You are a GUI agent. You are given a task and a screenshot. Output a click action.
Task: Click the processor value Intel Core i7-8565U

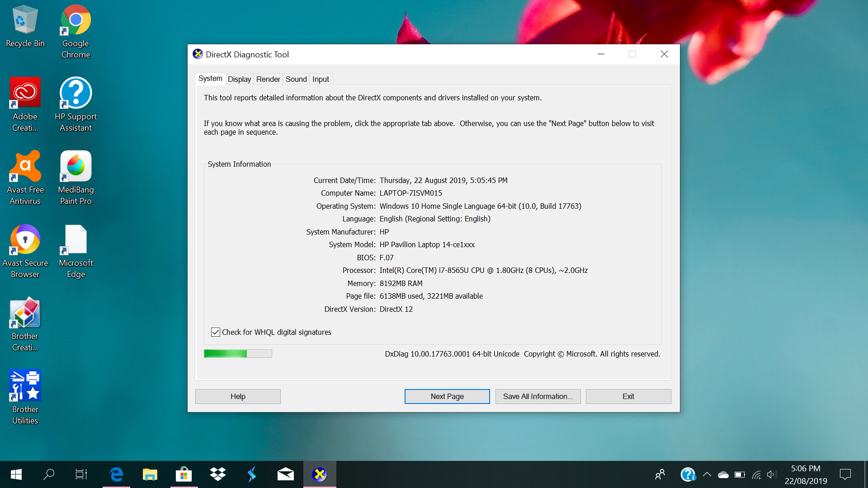[484, 270]
